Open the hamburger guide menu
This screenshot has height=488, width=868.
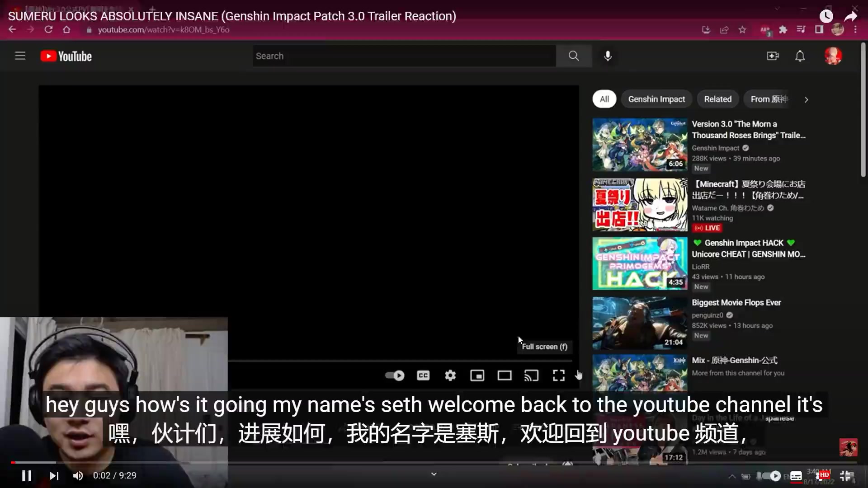coord(20,56)
